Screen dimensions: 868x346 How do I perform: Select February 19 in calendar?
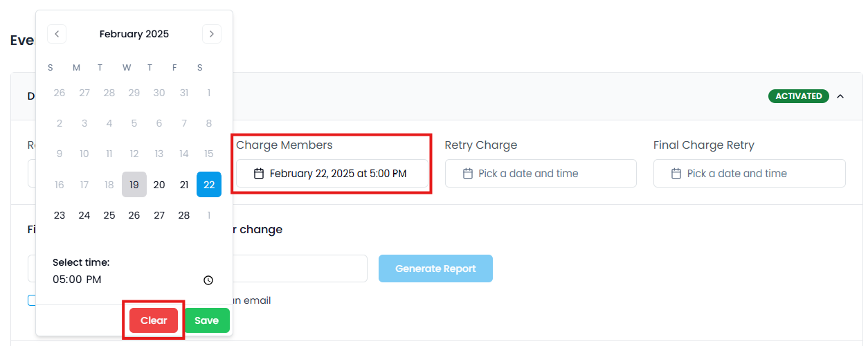point(134,185)
